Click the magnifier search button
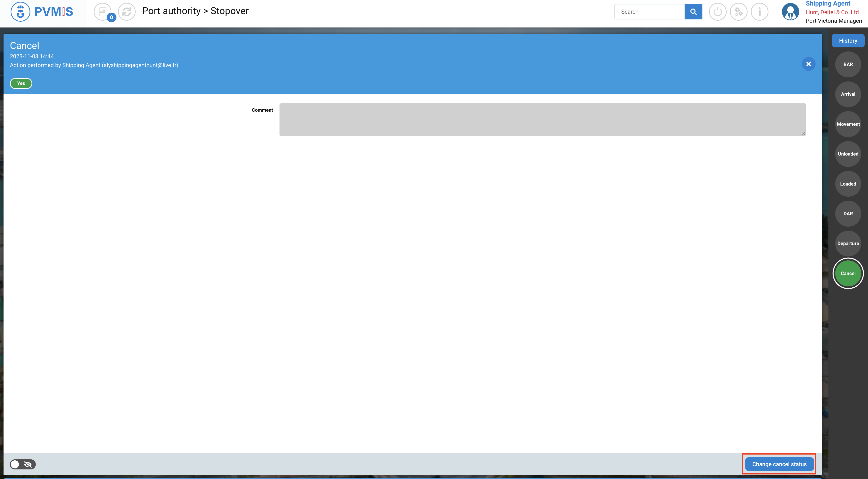This screenshot has height=479, width=868. click(693, 12)
